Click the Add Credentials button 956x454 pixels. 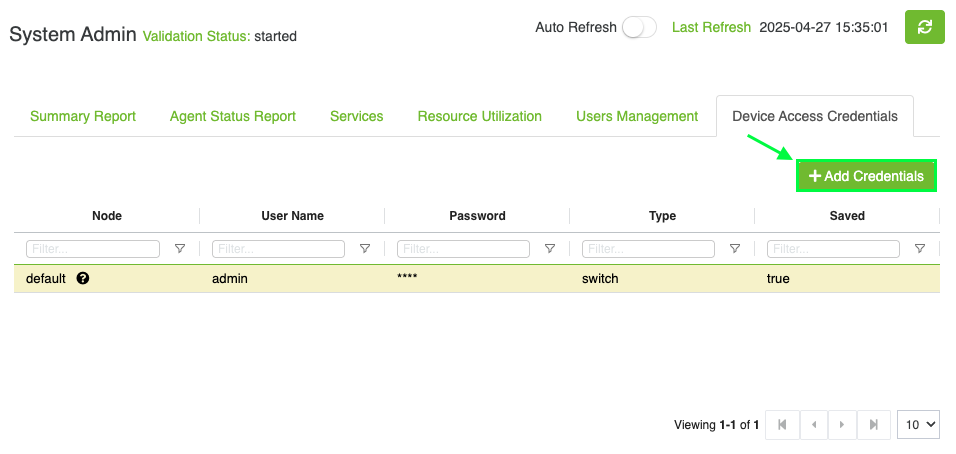[866, 176]
